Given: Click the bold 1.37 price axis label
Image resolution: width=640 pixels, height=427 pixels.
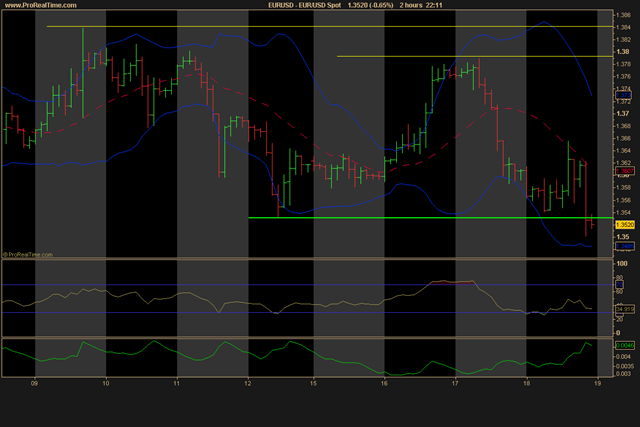Looking at the screenshot, I should 622,113.
